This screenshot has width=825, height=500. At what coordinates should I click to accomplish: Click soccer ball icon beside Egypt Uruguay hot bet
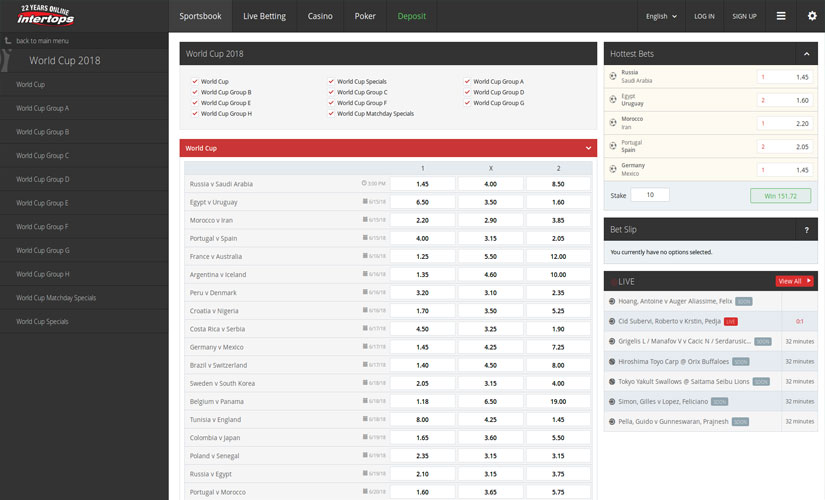[x=612, y=99]
